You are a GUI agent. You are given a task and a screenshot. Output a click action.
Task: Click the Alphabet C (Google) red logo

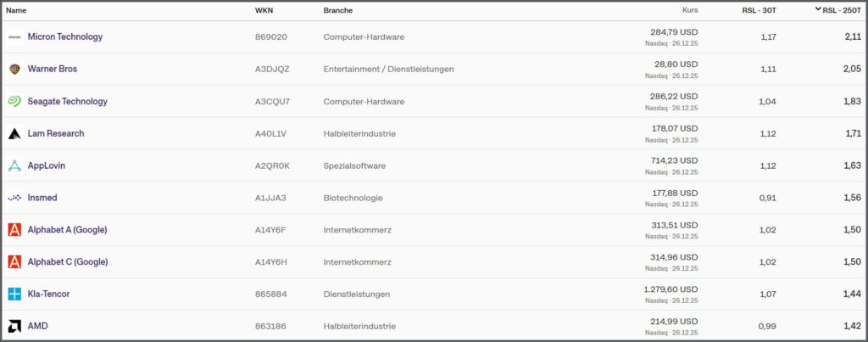14,262
